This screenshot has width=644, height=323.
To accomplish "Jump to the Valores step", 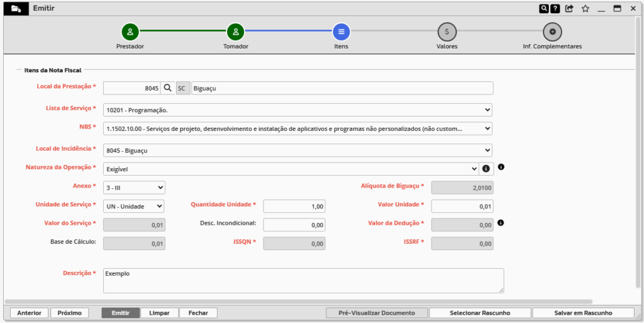I will coord(447,31).
